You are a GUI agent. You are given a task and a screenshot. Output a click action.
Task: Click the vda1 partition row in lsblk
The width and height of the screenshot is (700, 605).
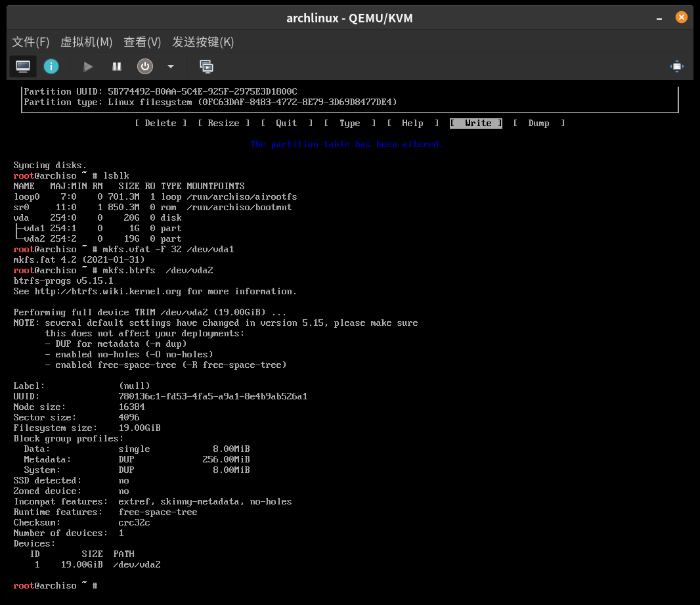(x=97, y=228)
